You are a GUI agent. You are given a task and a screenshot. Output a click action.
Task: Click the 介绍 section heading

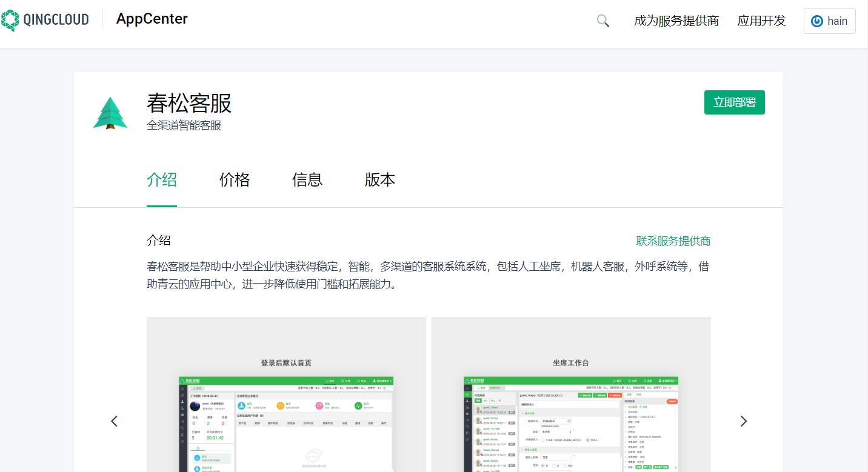pyautogui.click(x=159, y=240)
